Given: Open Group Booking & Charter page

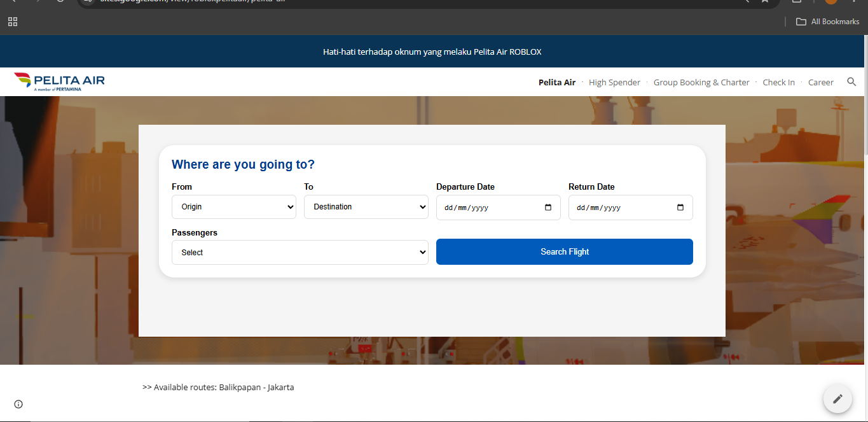Looking at the screenshot, I should point(701,82).
